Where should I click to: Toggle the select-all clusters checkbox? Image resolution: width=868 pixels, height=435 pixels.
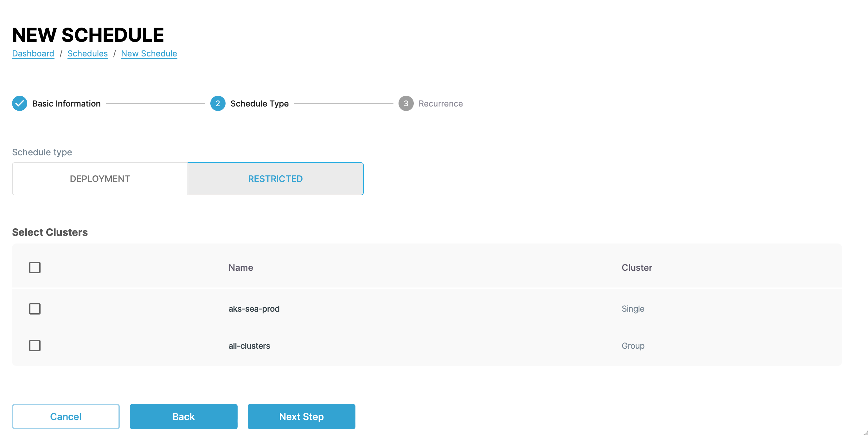[x=35, y=268]
